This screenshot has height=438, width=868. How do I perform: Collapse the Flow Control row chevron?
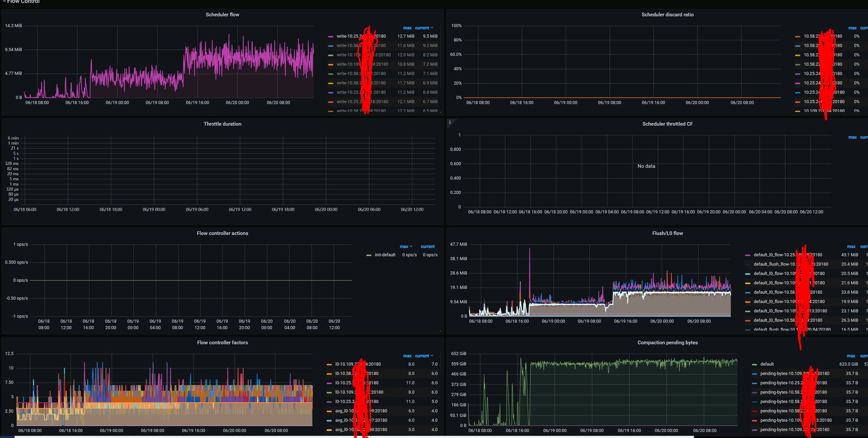click(4, 2)
